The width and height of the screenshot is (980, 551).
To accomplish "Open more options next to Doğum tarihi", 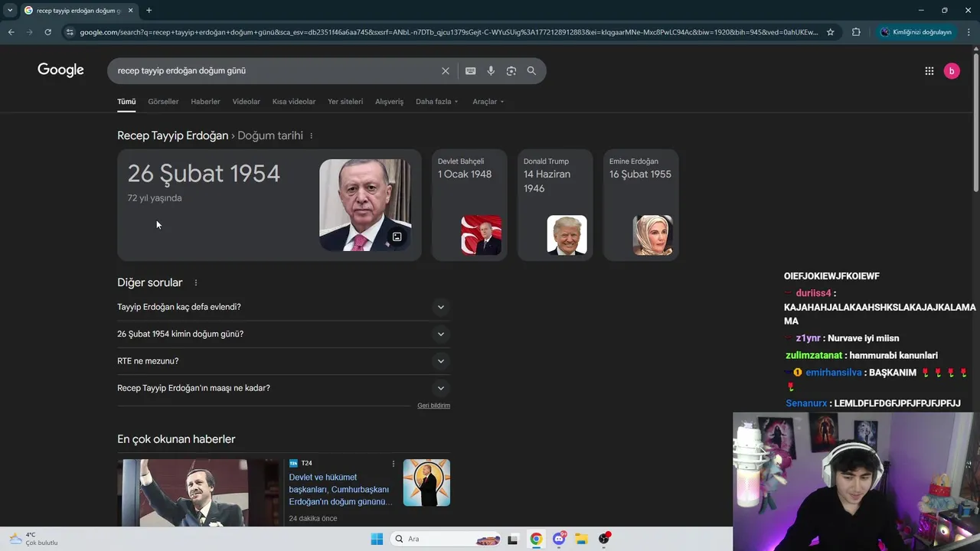I will tap(311, 135).
